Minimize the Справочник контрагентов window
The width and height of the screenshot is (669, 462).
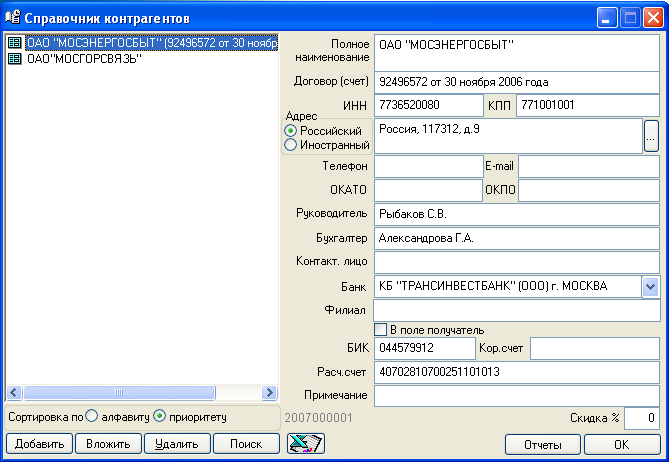pos(606,18)
